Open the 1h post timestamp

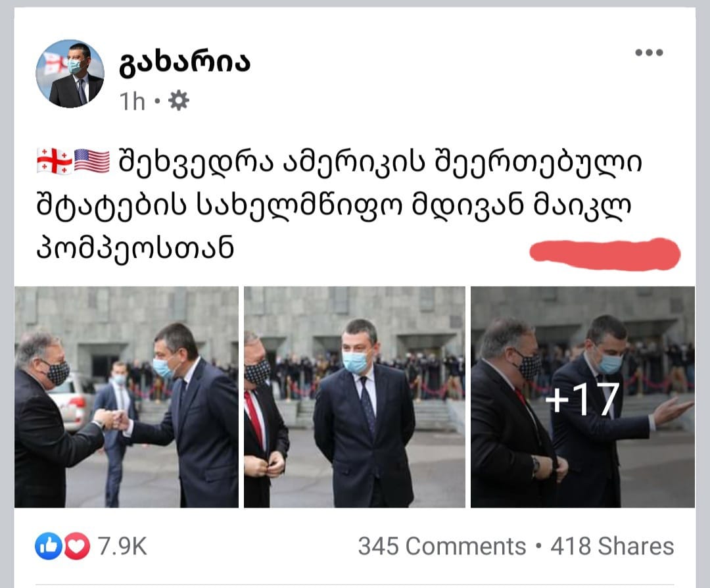click(131, 101)
